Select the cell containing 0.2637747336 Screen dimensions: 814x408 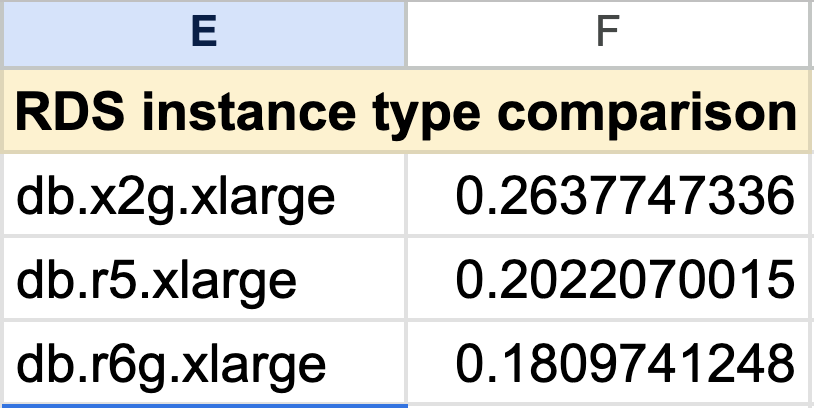pos(608,195)
